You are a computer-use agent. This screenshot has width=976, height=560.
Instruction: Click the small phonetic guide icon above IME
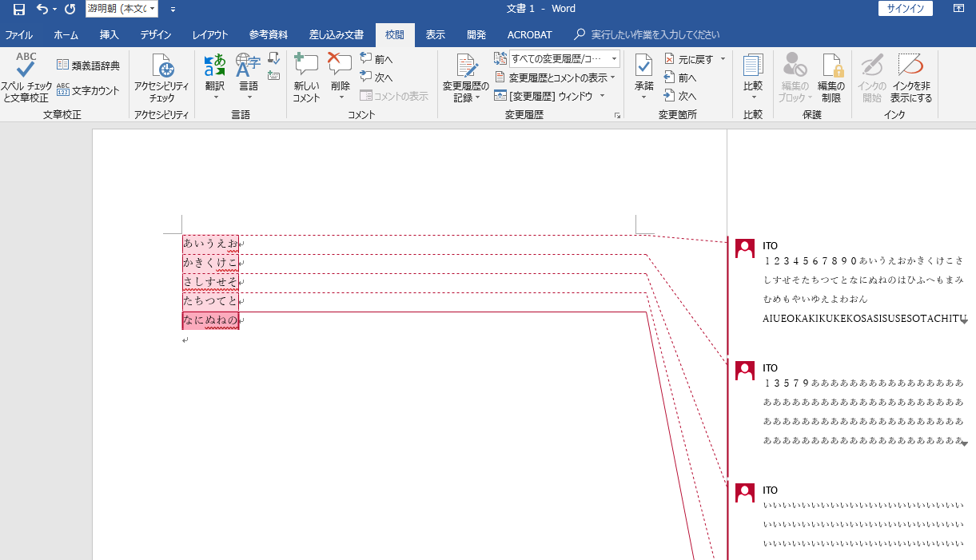point(274,58)
